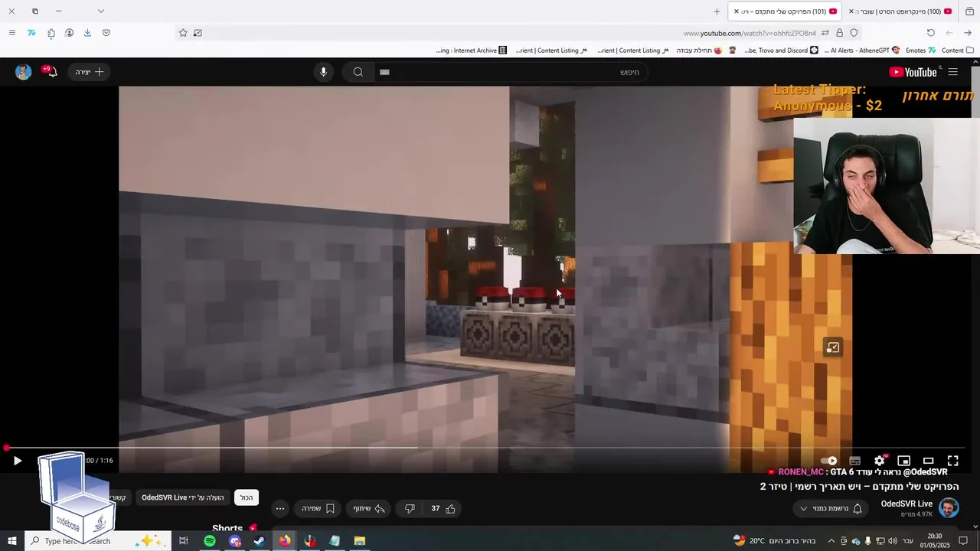Viewport: 980px width, 551px height.
Task: Open the Content bookmarks folder
Action: [957, 51]
